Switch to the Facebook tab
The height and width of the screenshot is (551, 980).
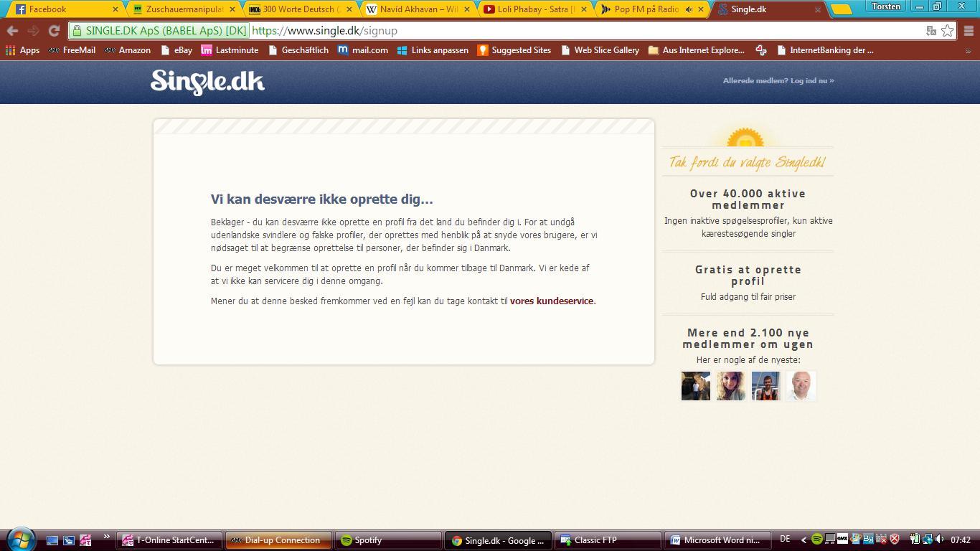pyautogui.click(x=65, y=9)
